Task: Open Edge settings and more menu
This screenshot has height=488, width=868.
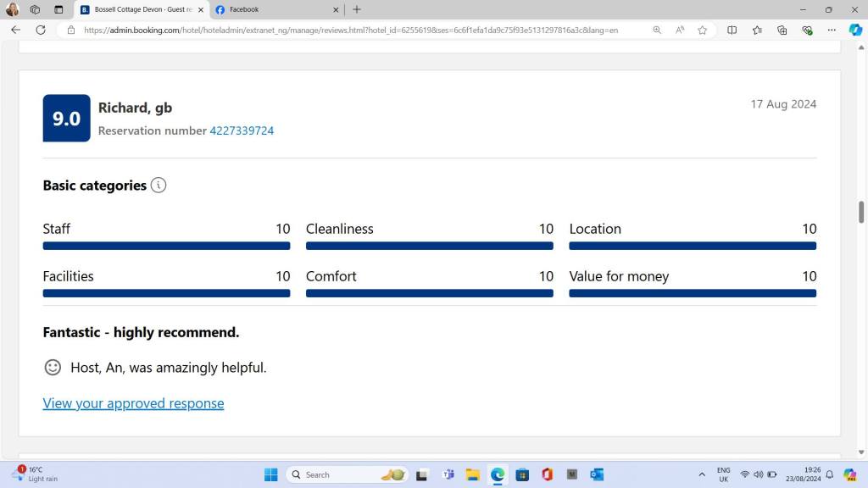Action: pos(832,30)
